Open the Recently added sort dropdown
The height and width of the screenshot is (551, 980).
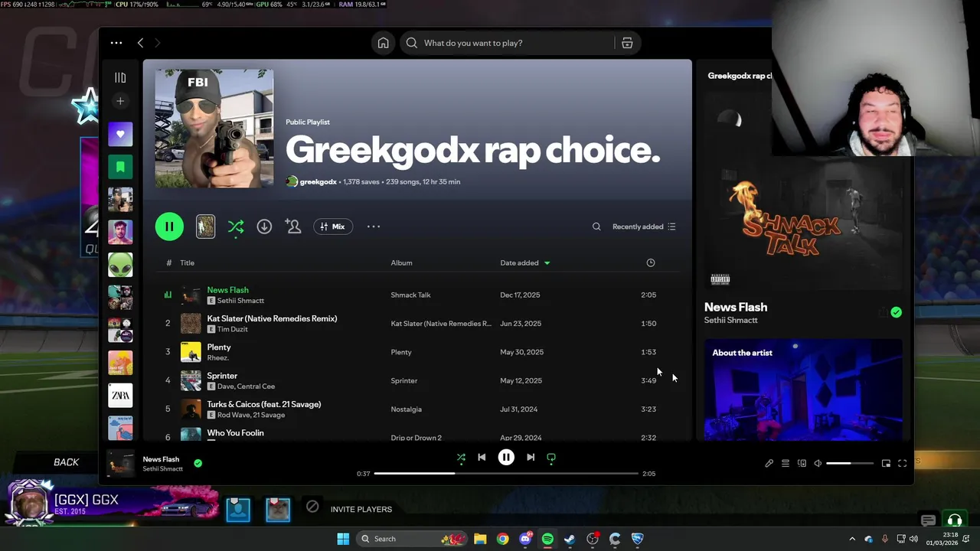[x=644, y=227]
